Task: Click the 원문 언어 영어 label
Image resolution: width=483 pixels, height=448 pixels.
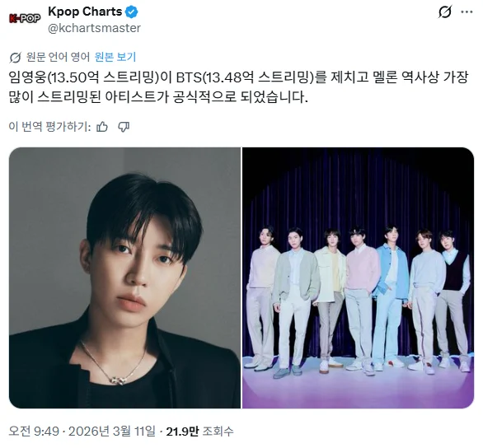Action: 58,57
